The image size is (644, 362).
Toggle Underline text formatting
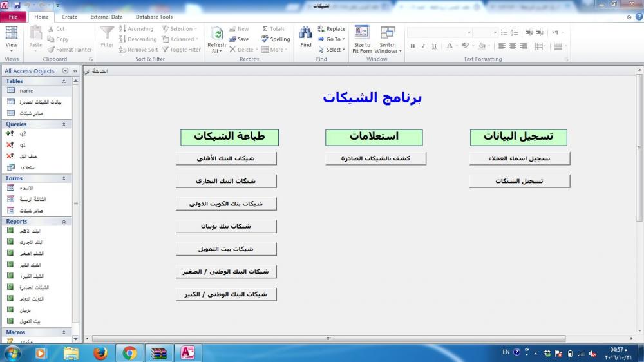click(x=434, y=46)
